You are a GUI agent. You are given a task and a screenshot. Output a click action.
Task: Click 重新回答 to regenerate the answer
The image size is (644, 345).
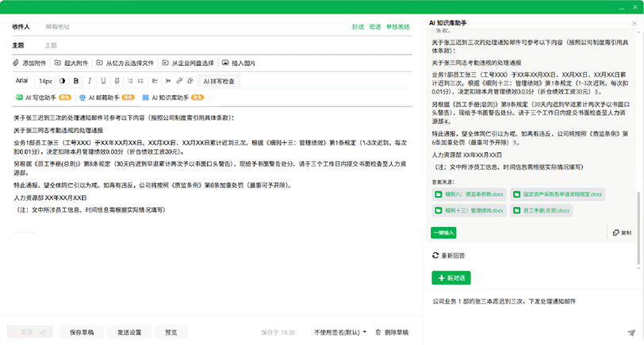448,255
